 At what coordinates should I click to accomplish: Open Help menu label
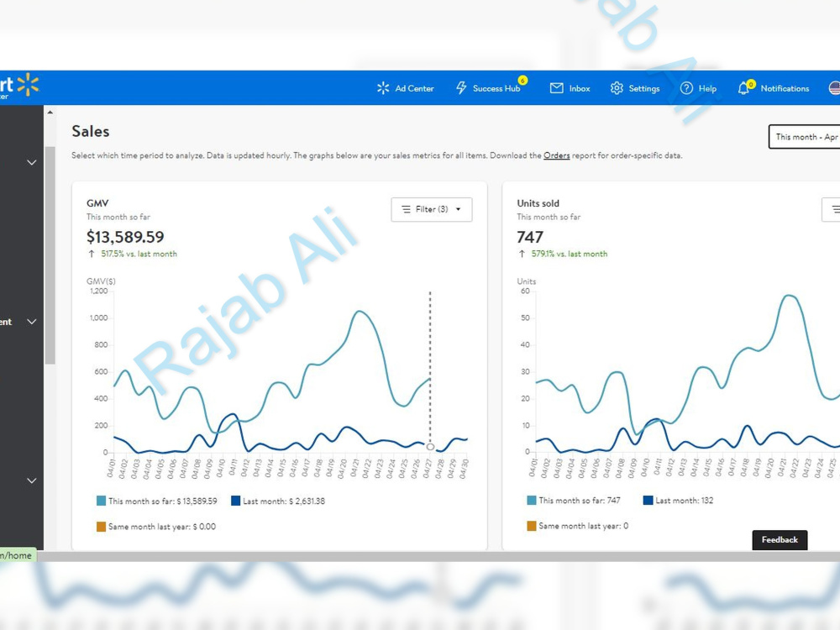pyautogui.click(x=707, y=88)
